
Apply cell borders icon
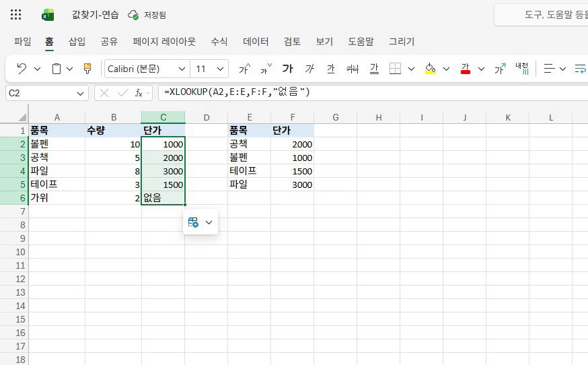coord(395,69)
